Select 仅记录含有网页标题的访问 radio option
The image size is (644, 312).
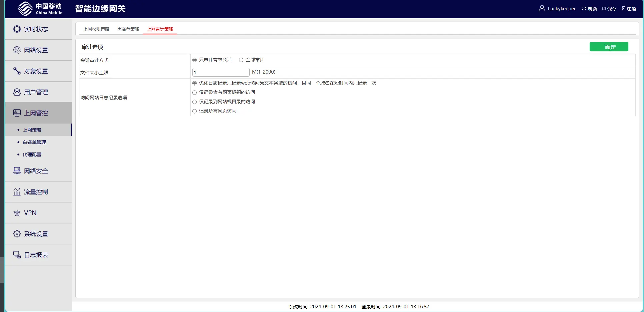[x=195, y=93]
